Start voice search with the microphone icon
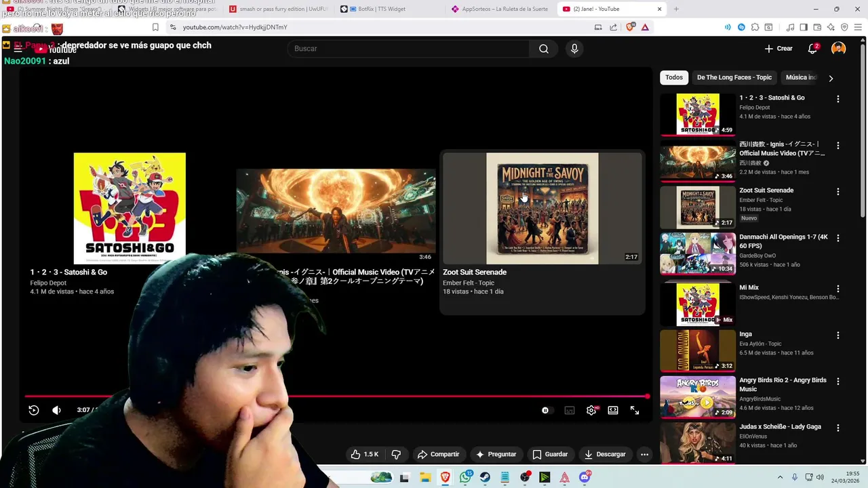The width and height of the screenshot is (868, 488). pos(574,49)
